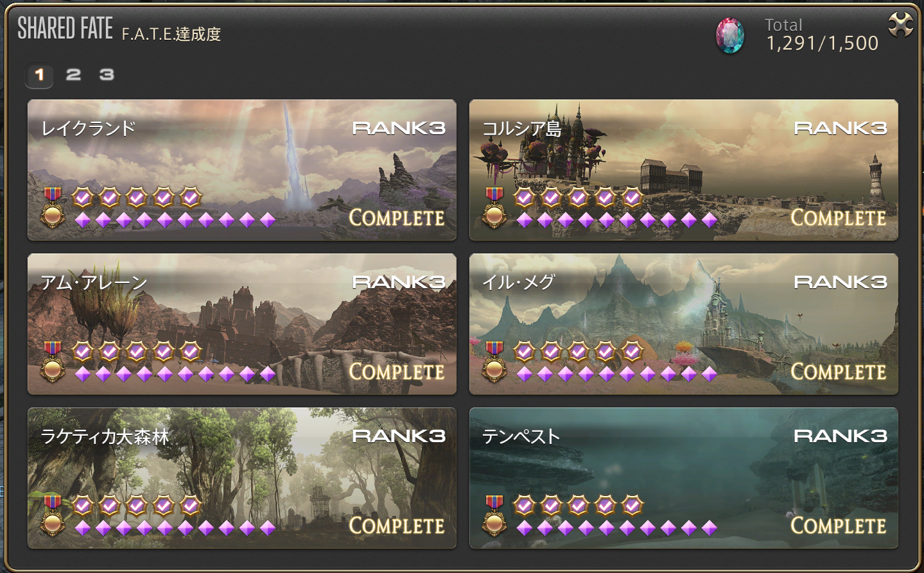Click the last checkmark badge in the イル・メグ panel
The width and height of the screenshot is (924, 573).
632,351
